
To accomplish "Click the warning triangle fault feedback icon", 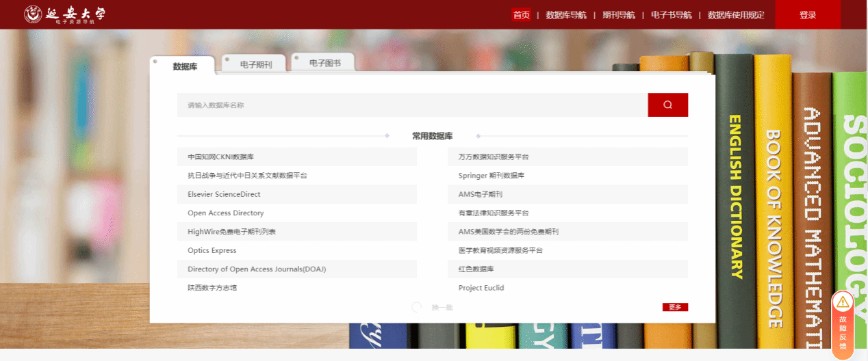I will (x=842, y=302).
